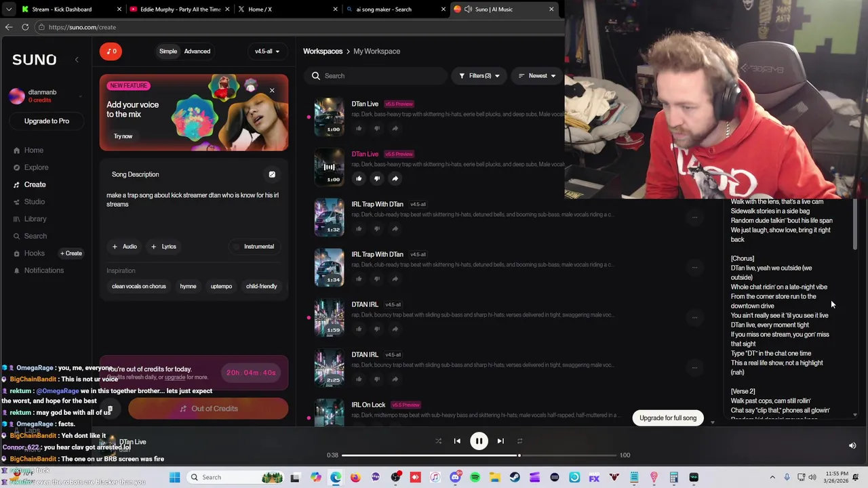Skip to the previous track
This screenshot has height=488, width=868.
point(457,441)
